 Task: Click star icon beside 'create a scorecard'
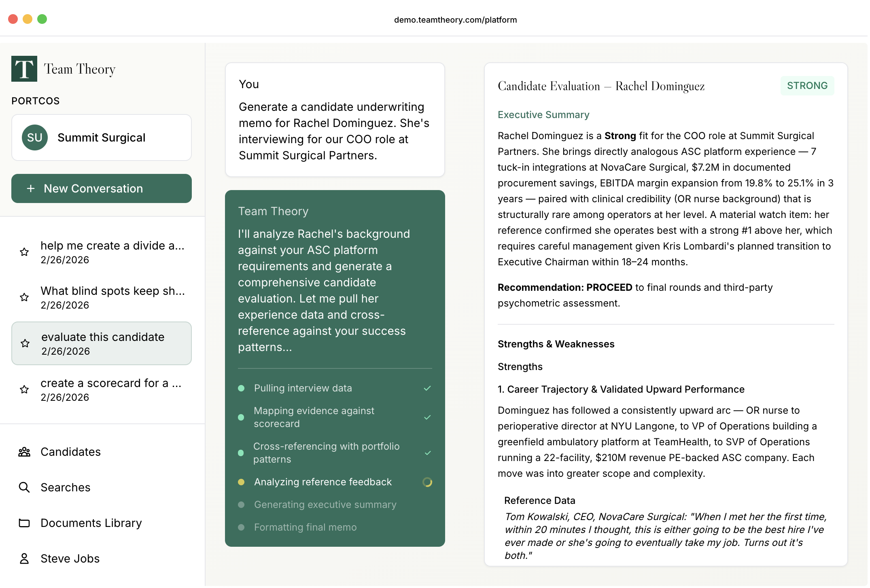[x=24, y=390]
